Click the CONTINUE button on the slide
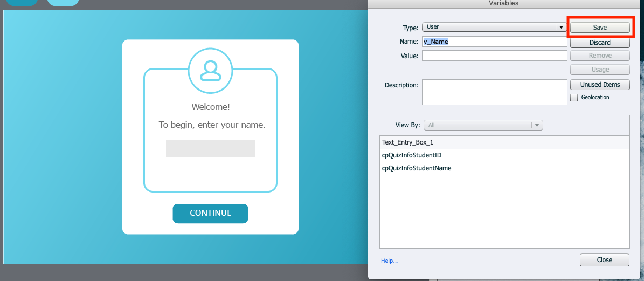Image resolution: width=644 pixels, height=281 pixels. click(x=210, y=213)
